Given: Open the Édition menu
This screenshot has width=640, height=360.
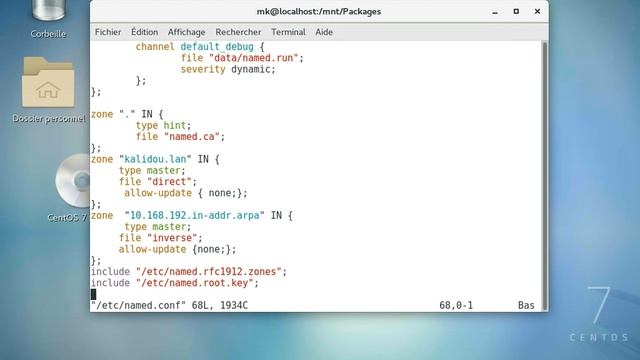Looking at the screenshot, I should [144, 32].
